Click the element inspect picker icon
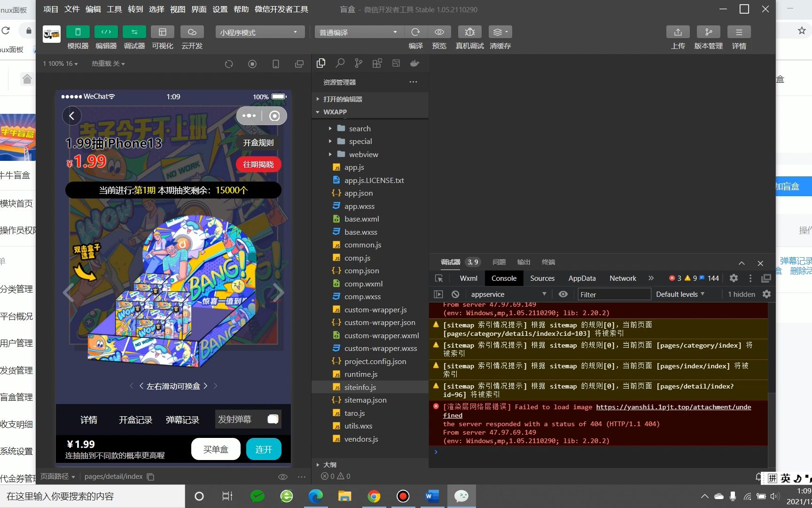 439,278
